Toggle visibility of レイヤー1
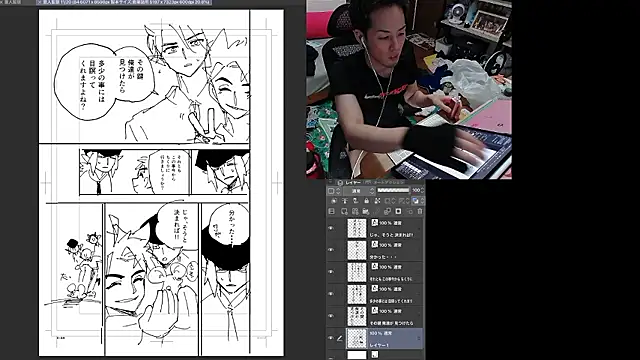Screen dimensions: 640x360 [331, 338]
